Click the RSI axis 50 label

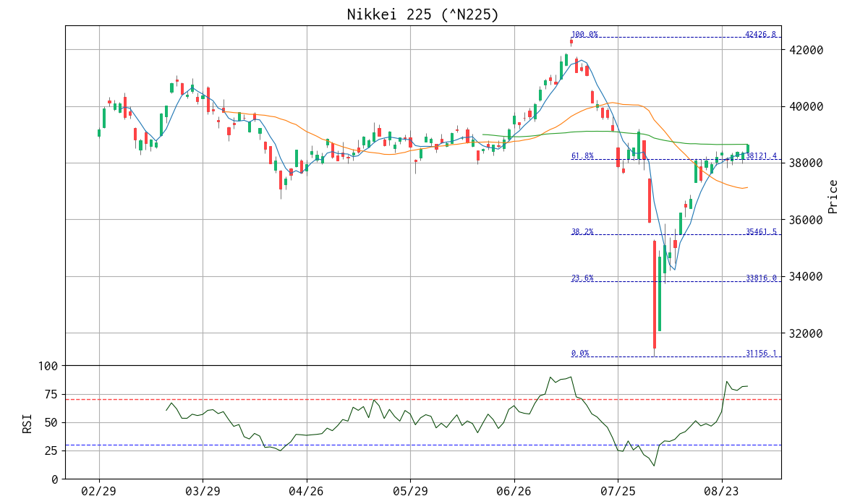(51, 422)
